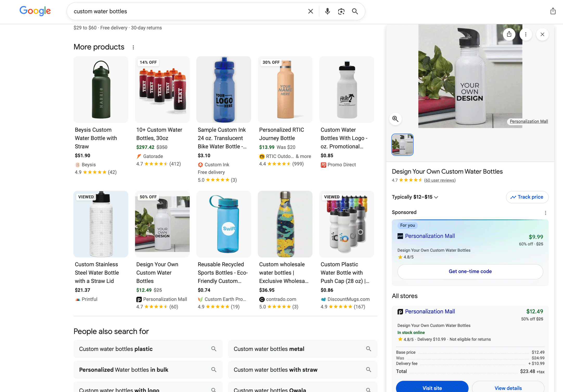This screenshot has width=563, height=392.
Task: Click inside the 'custom water bottles' search field
Action: tap(187, 11)
